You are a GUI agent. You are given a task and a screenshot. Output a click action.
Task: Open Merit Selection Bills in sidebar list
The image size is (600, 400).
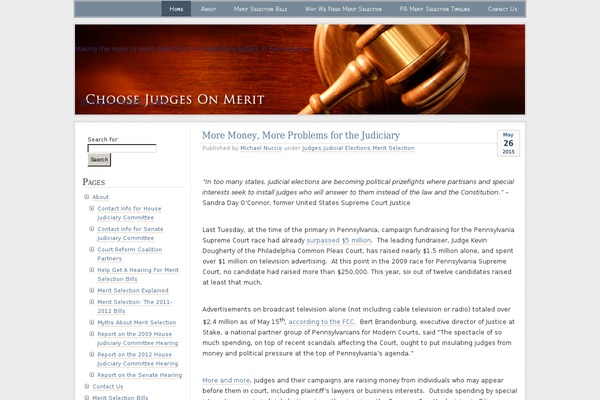click(x=120, y=397)
